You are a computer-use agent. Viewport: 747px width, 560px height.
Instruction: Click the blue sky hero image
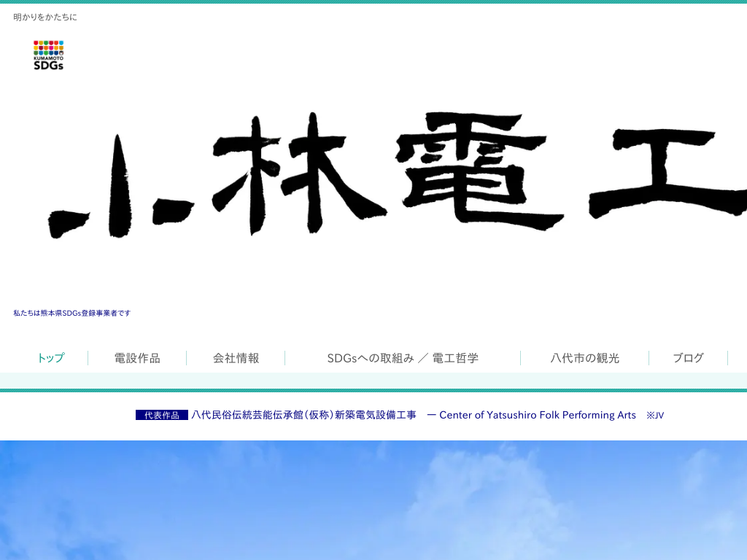[x=373, y=500]
